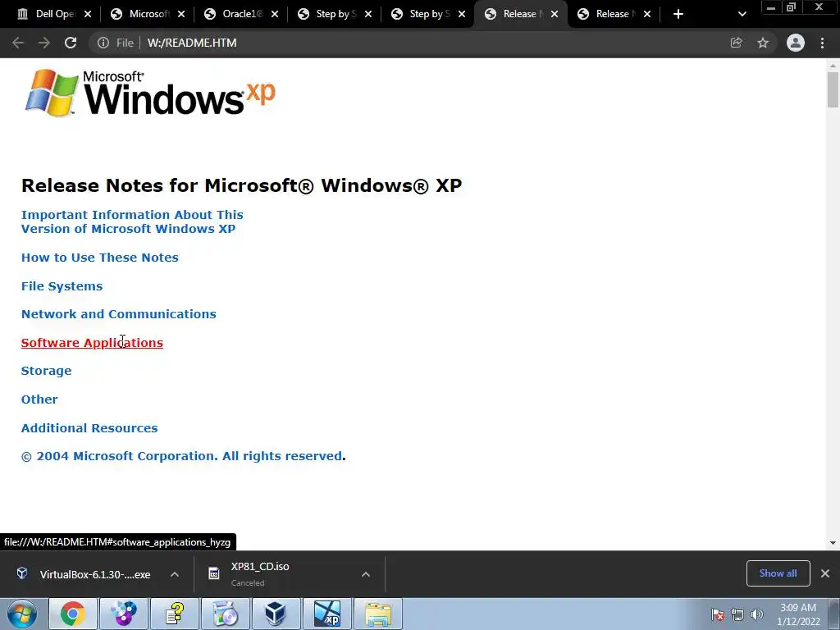The image size is (840, 630).
Task: Click the scrollbar up arrow
Action: coord(833,66)
